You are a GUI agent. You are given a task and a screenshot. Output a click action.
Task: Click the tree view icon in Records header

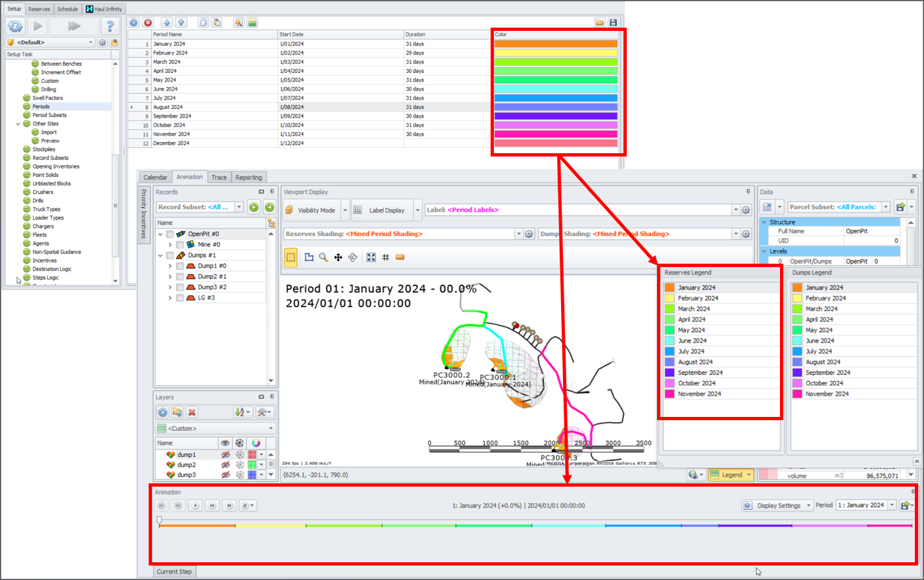[x=271, y=224]
